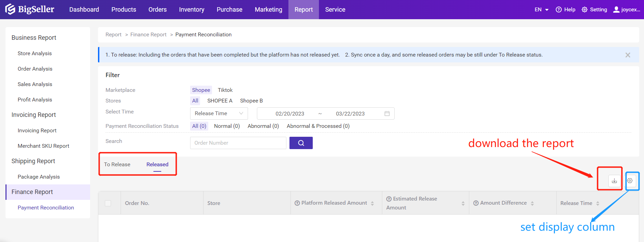Image resolution: width=644 pixels, height=242 pixels.
Task: Expand the Release Time dropdown
Action: [219, 113]
